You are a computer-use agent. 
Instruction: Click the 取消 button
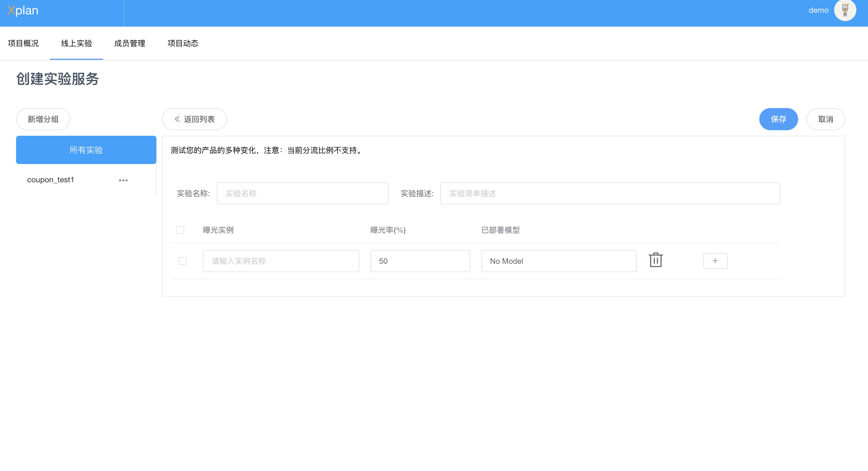pos(825,119)
